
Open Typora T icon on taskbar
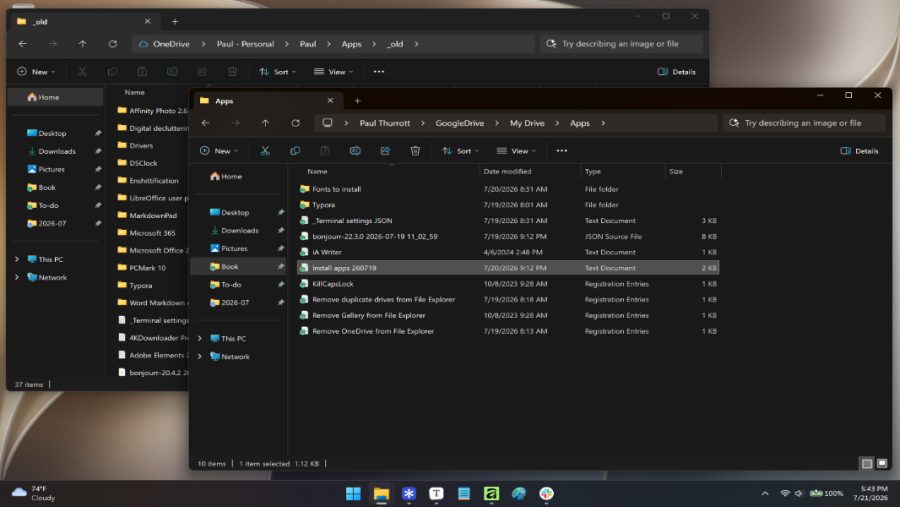point(436,494)
